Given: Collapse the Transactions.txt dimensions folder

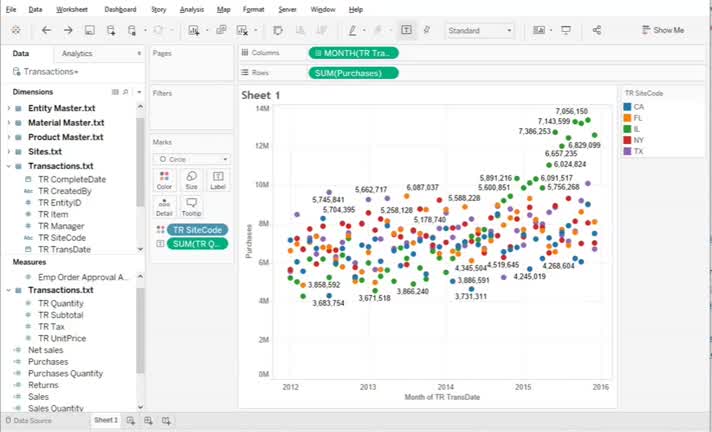Looking at the screenshot, I should (x=8, y=166).
